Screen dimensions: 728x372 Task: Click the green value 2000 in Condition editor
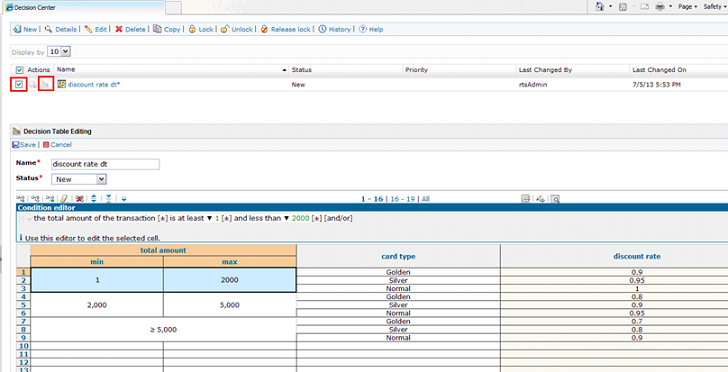tap(301, 218)
